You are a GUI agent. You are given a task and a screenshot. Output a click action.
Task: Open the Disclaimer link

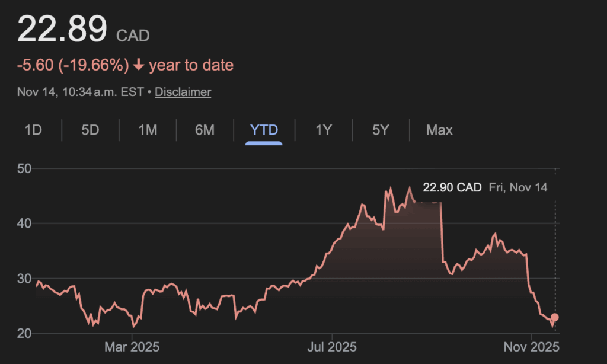183,92
